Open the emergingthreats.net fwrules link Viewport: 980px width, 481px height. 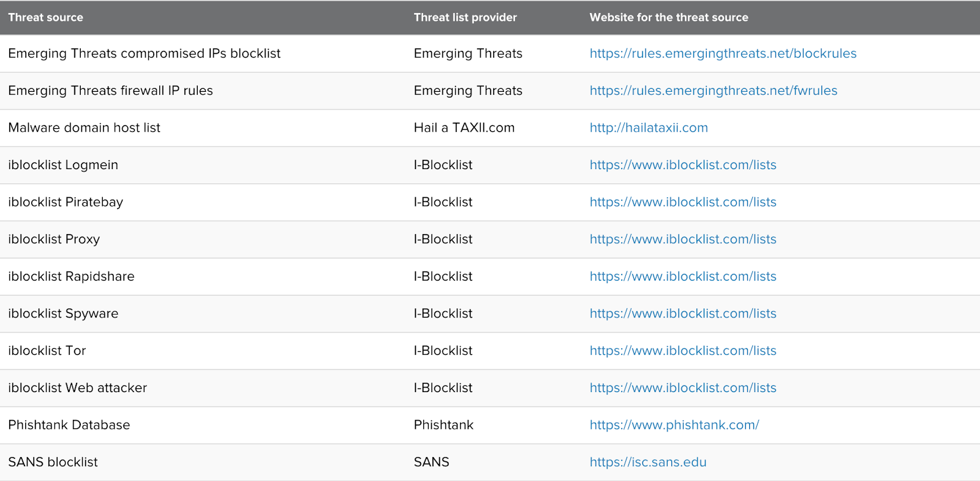[x=713, y=91]
